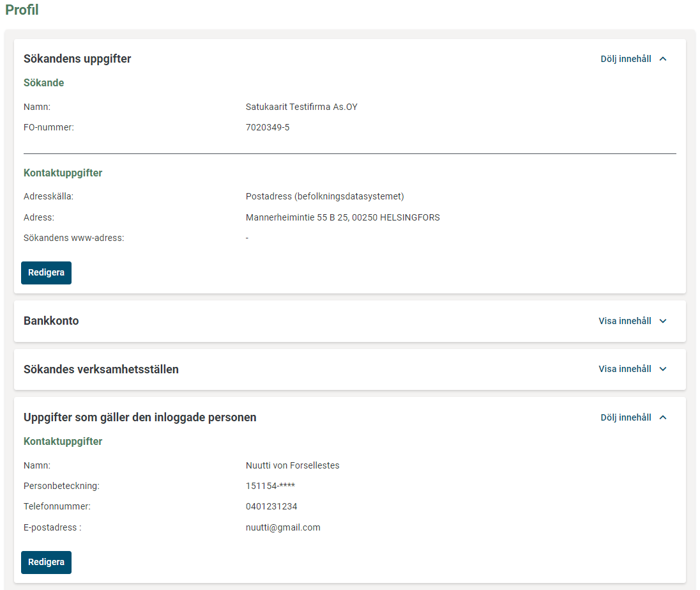Click the Sökandens uppgifter section title
This screenshot has height=590, width=700.
77,59
